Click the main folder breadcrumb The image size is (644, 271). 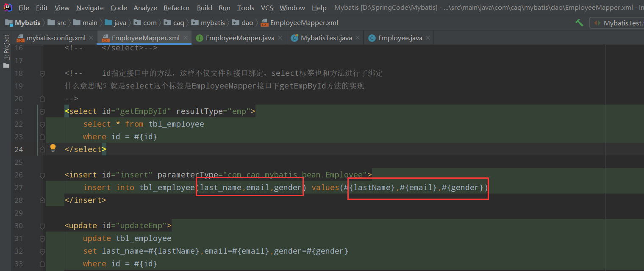point(86,23)
